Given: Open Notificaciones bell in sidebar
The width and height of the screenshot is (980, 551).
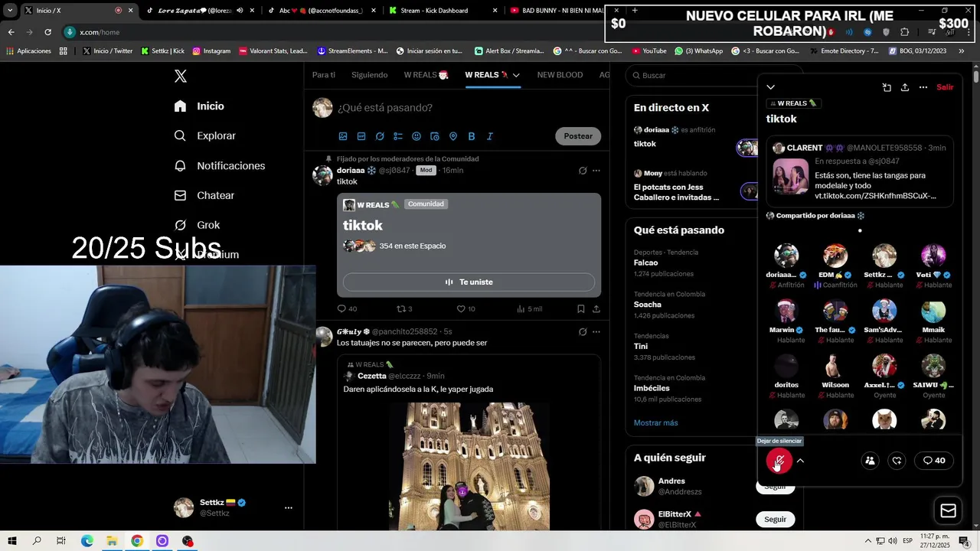Looking at the screenshot, I should click(220, 165).
